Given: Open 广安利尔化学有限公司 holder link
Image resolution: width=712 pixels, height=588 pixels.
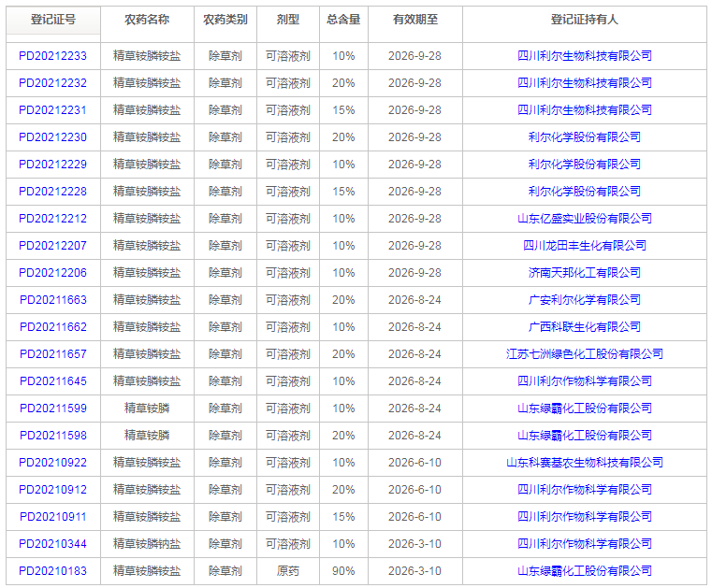Looking at the screenshot, I should 585,300.
